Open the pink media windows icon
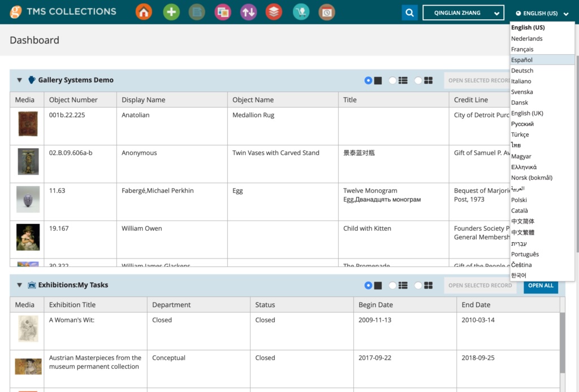Viewport: 579px width, 392px height. (223, 12)
